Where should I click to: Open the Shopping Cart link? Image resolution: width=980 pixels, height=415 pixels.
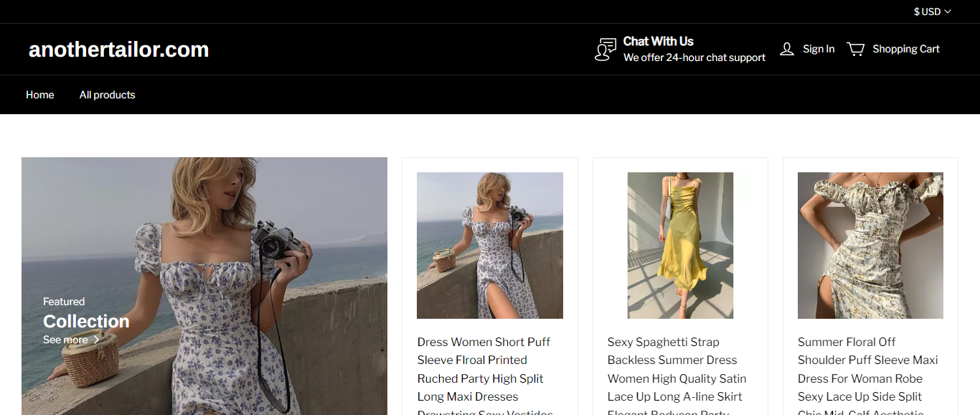[x=905, y=49]
